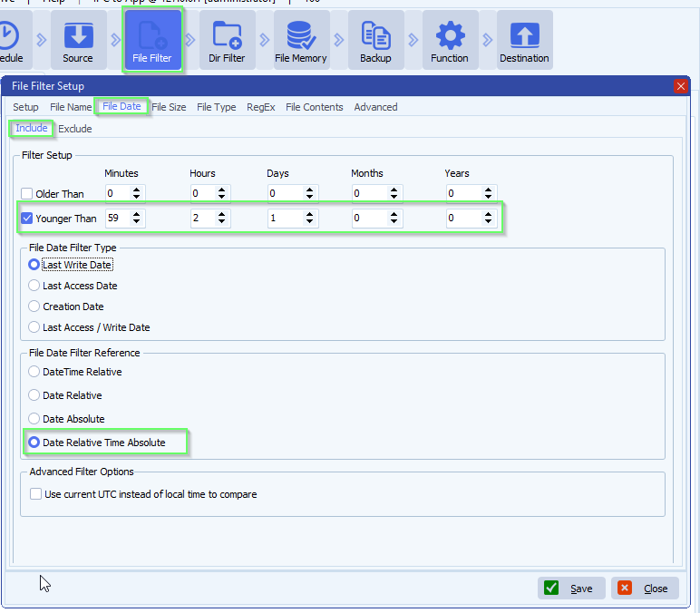Increase Older Than Minutes value
The height and width of the screenshot is (613, 700).
coord(137,190)
